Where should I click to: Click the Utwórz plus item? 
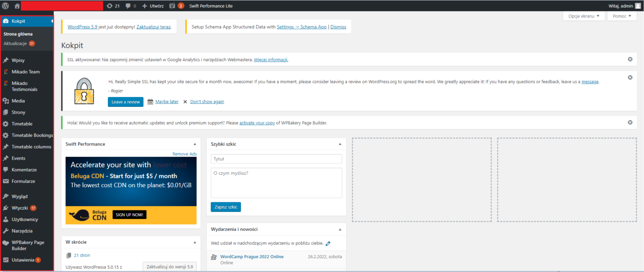coord(153,6)
